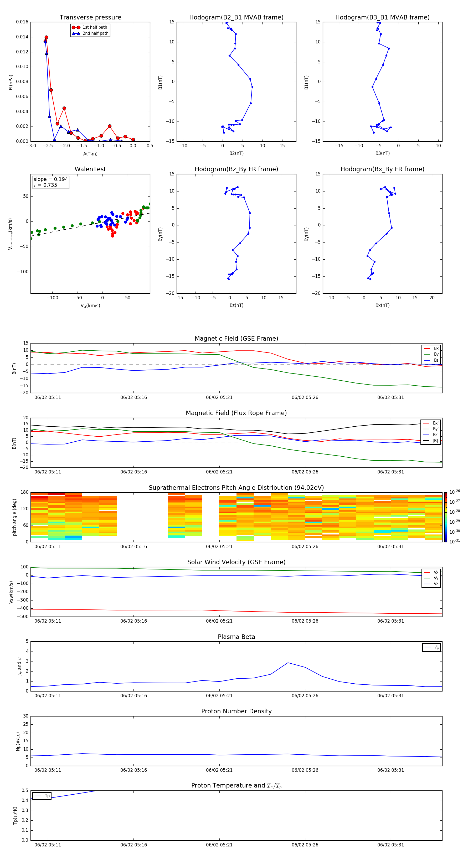Click the "B3(nT)" x-axis label

[382, 153]
